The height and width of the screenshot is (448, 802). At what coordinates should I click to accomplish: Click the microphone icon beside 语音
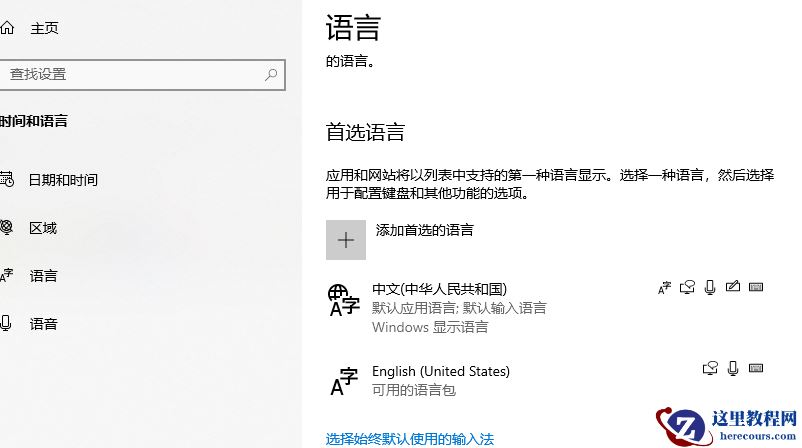6,323
